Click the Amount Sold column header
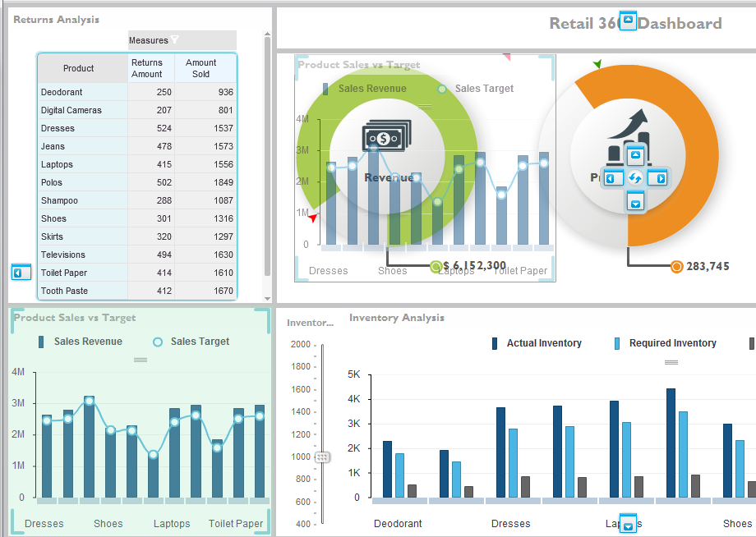Image resolution: width=756 pixels, height=537 pixels. tap(201, 68)
